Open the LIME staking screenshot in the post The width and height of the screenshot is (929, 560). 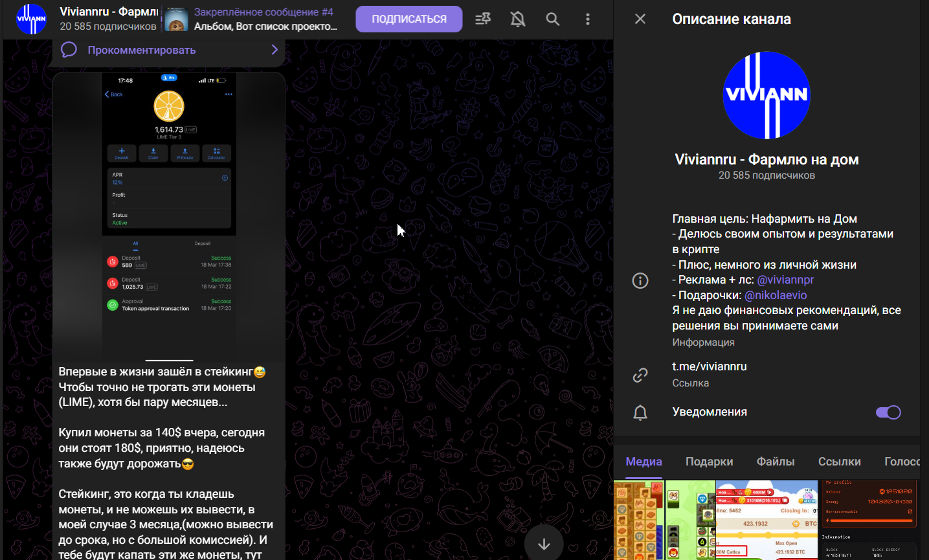169,217
